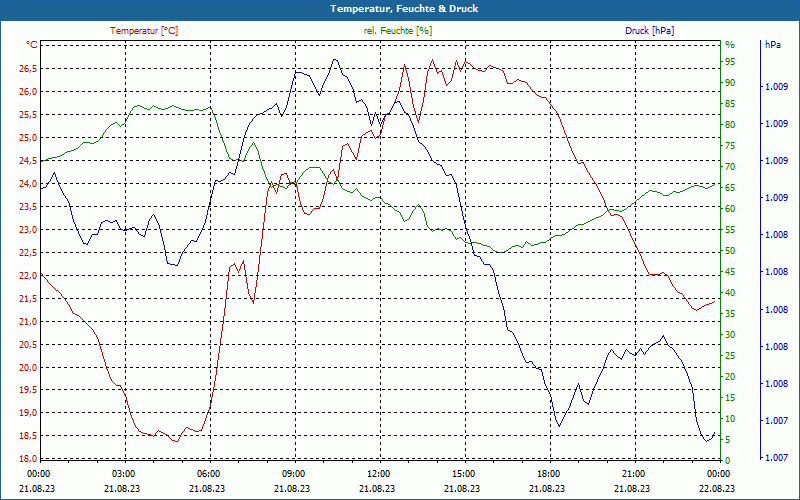The width and height of the screenshot is (800, 500).
Task: Click the green 40 humidity axis value
Action: click(x=730, y=293)
